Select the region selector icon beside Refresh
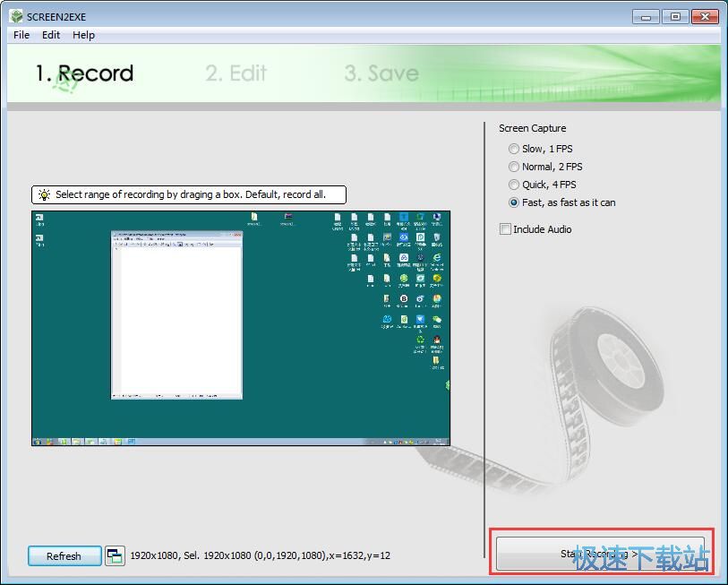Screen dimensions: 728x585 pyautogui.click(x=115, y=555)
